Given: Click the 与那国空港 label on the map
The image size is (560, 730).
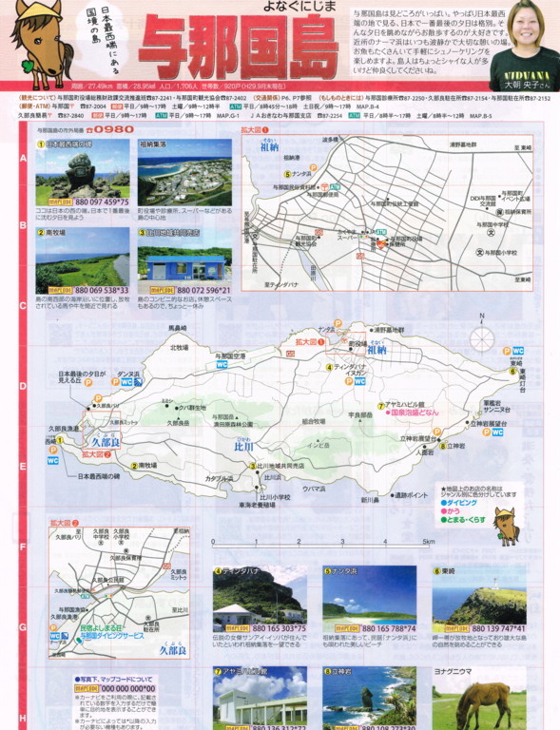Looking at the screenshot, I should pos(230,355).
